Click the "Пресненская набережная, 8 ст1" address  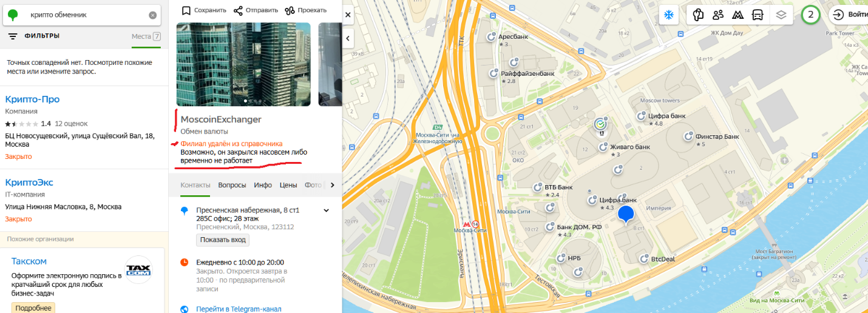pyautogui.click(x=248, y=210)
